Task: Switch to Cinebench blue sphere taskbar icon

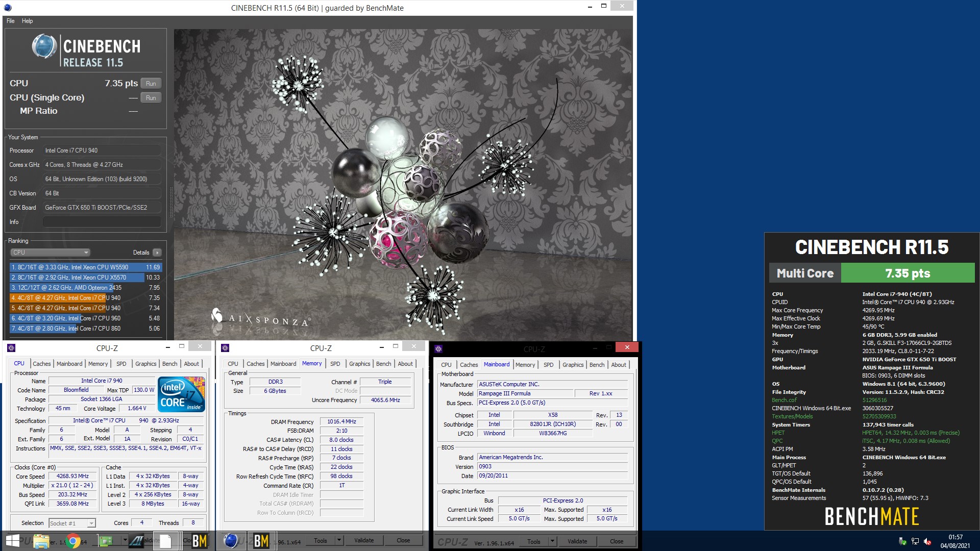Action: click(x=231, y=541)
